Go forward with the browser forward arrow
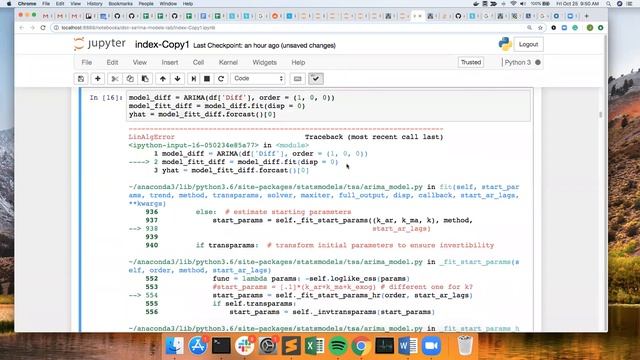This screenshot has height=360, width=640. [32, 28]
